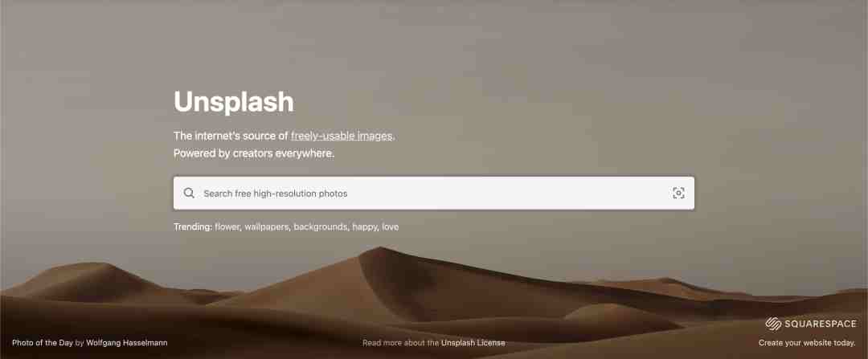Select the trending term 'happy'
Image resolution: width=868 pixels, height=359 pixels.
[365, 226]
